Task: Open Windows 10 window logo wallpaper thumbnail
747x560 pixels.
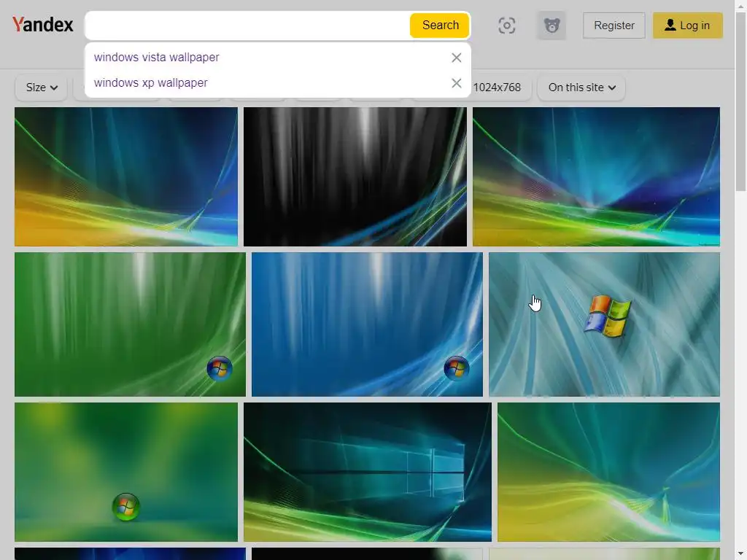Action: (x=368, y=472)
